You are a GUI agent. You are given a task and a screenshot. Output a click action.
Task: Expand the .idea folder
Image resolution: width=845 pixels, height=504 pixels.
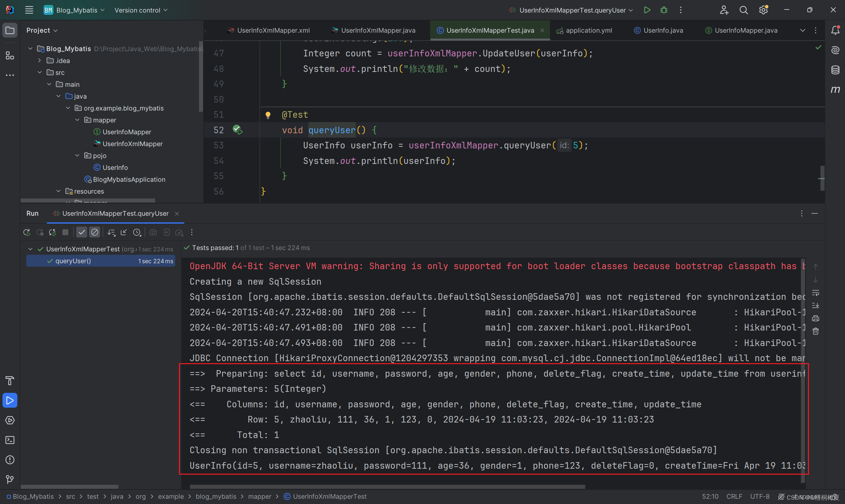click(39, 60)
